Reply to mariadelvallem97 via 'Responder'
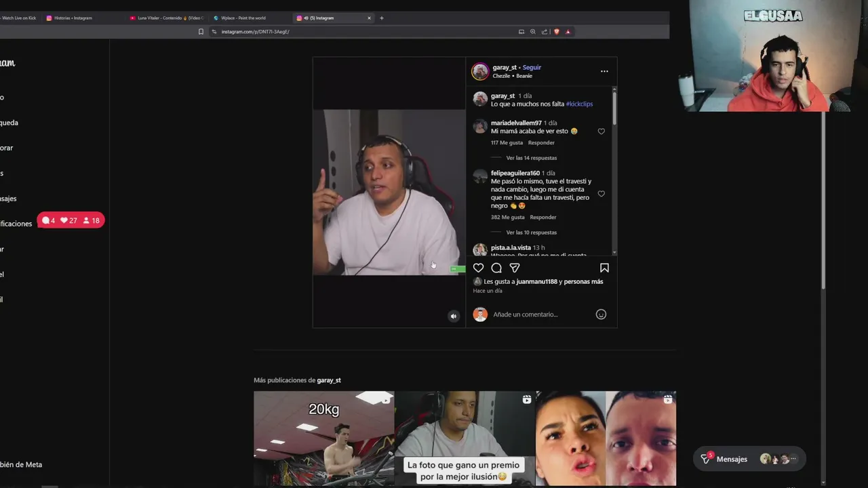Screen dimensions: 868x488 click(541, 143)
